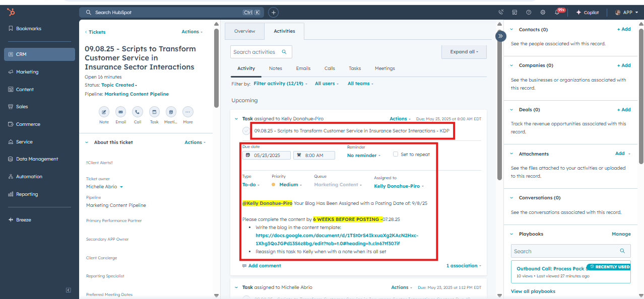Collapse the Playbooks section

point(511,234)
